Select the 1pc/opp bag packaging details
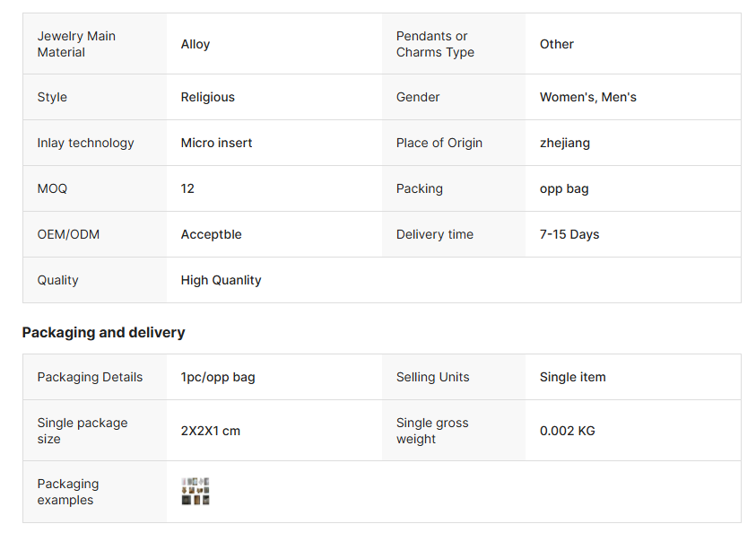This screenshot has width=756, height=533. pos(217,377)
